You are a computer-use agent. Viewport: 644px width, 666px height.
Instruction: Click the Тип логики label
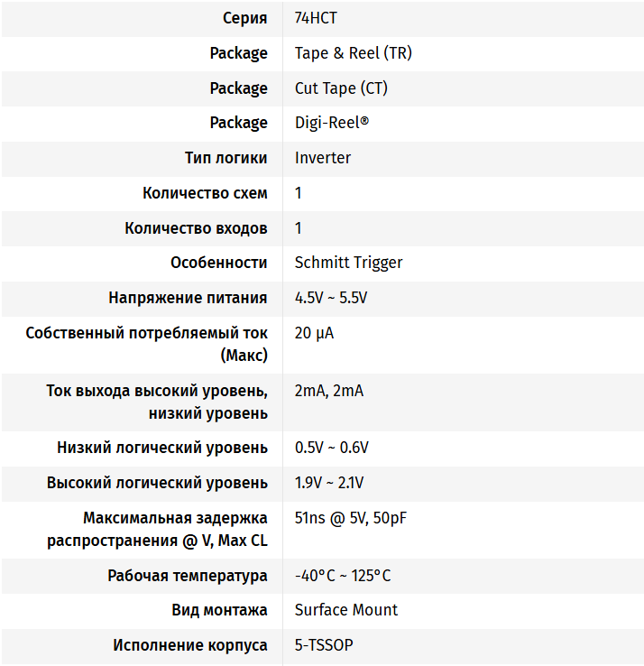pos(225,158)
